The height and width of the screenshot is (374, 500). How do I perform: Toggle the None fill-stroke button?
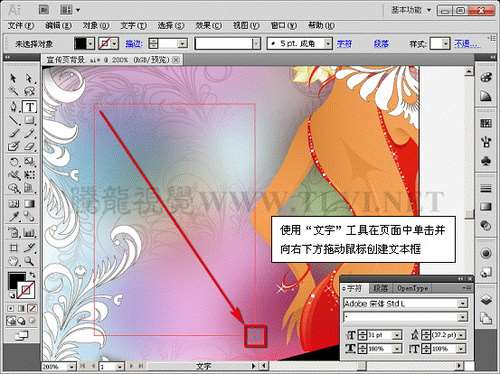coord(32,308)
